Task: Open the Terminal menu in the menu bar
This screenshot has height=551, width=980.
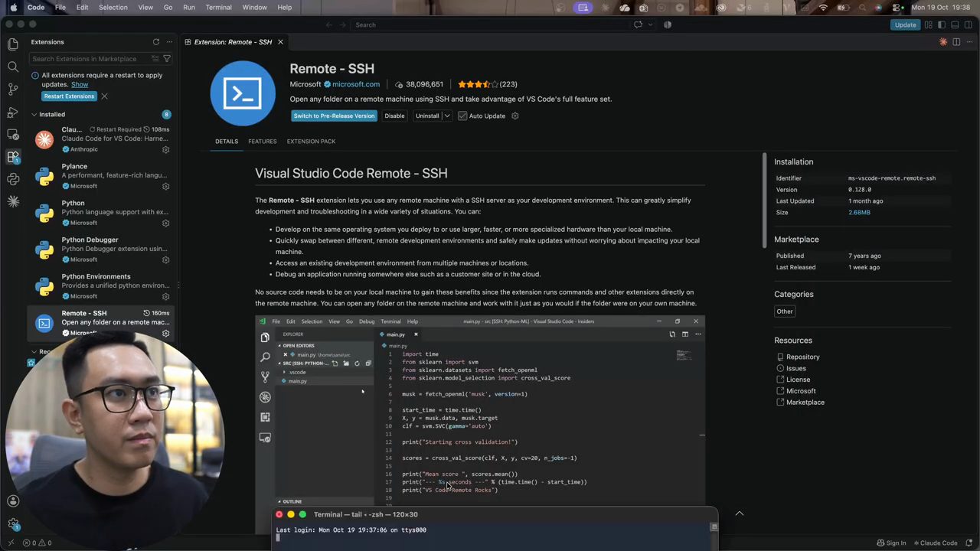Action: click(218, 7)
